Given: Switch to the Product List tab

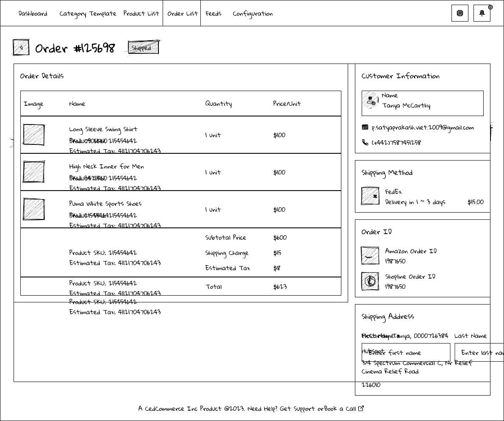Looking at the screenshot, I should coord(141,14).
